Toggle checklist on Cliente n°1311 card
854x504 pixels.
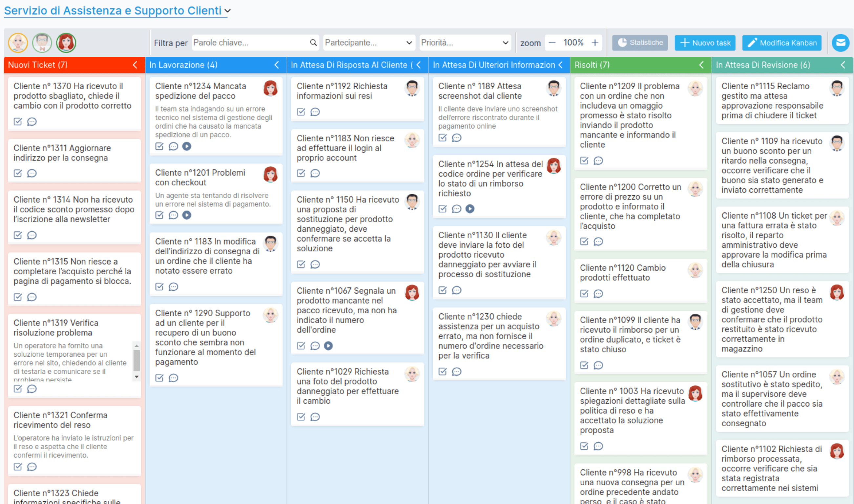tap(18, 173)
